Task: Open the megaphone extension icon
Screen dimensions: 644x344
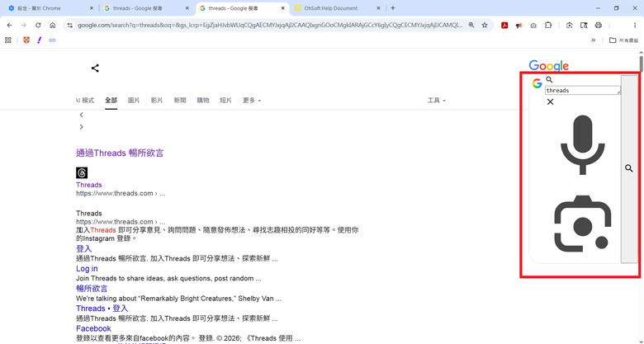Action: click(x=519, y=25)
